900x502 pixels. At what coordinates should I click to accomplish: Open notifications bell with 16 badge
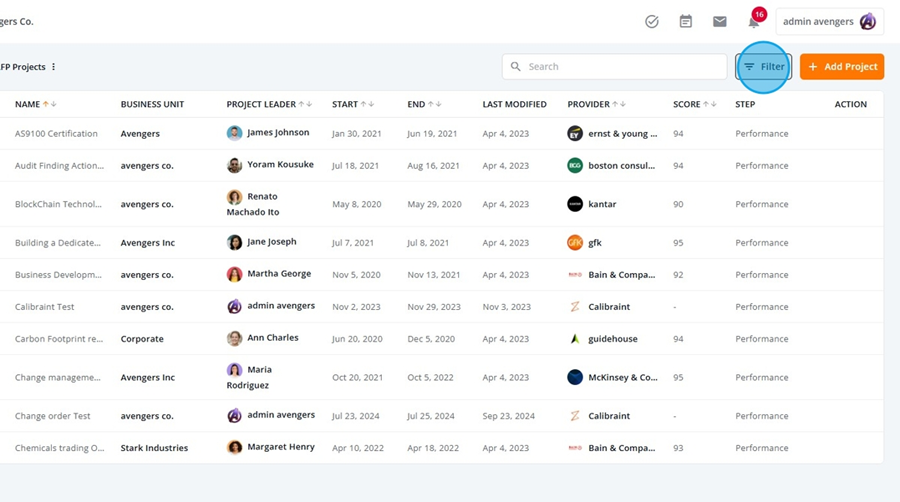(x=754, y=21)
